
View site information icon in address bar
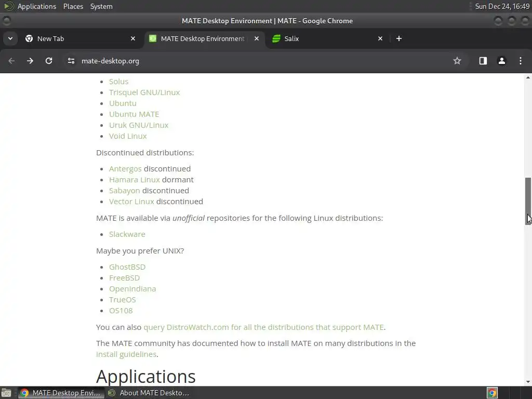[x=71, y=61]
